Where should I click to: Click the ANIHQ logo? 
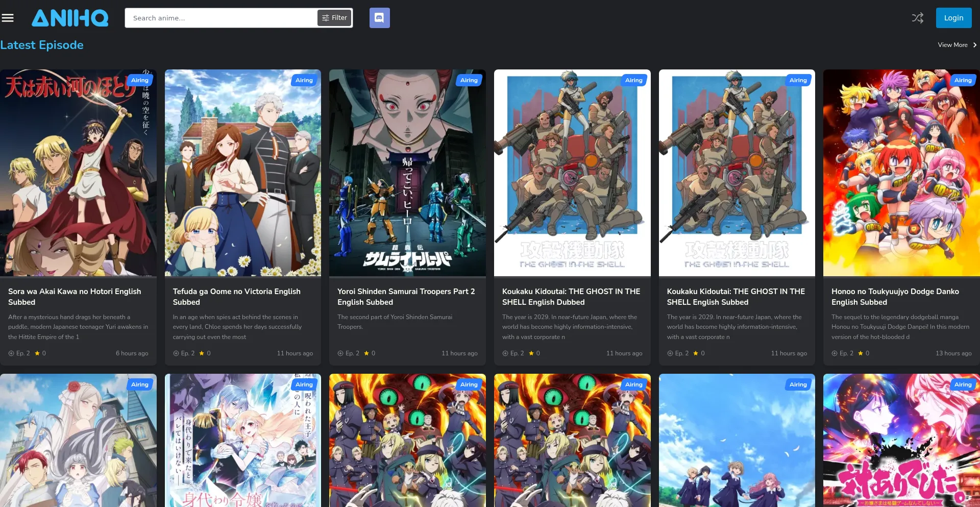(x=70, y=18)
